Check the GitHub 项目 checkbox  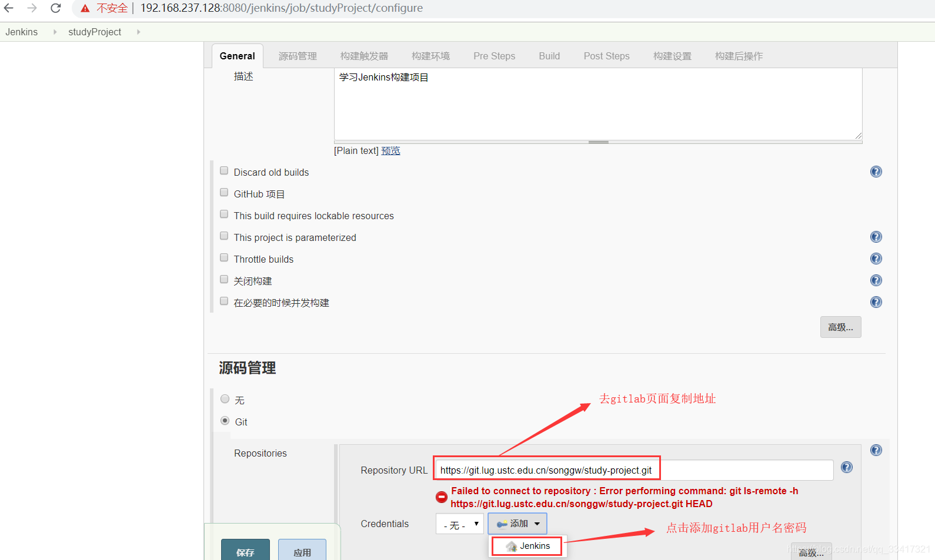(x=224, y=193)
